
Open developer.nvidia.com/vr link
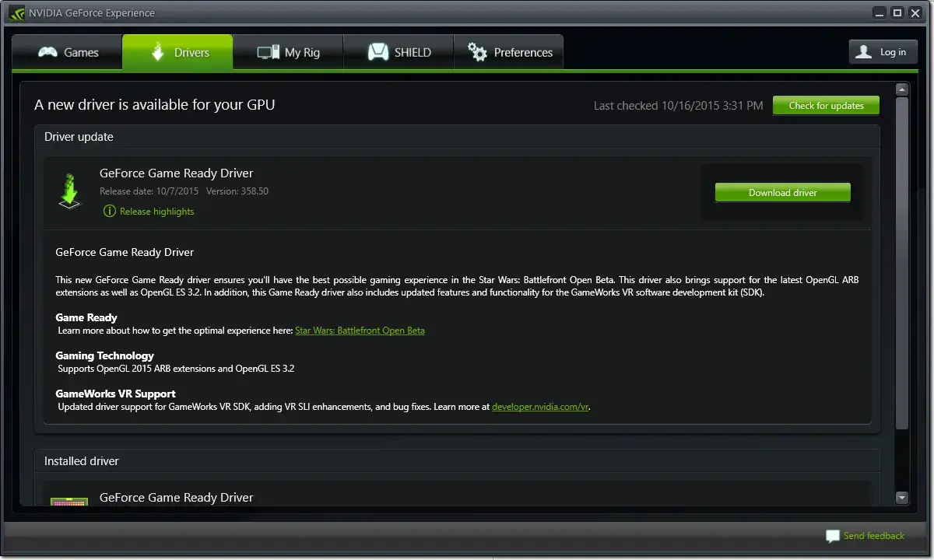(x=540, y=407)
